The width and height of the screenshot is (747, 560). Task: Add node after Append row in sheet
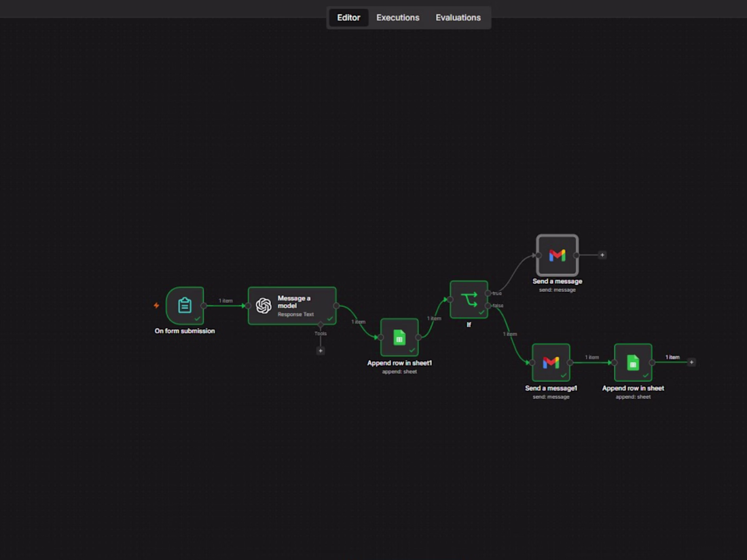(692, 362)
